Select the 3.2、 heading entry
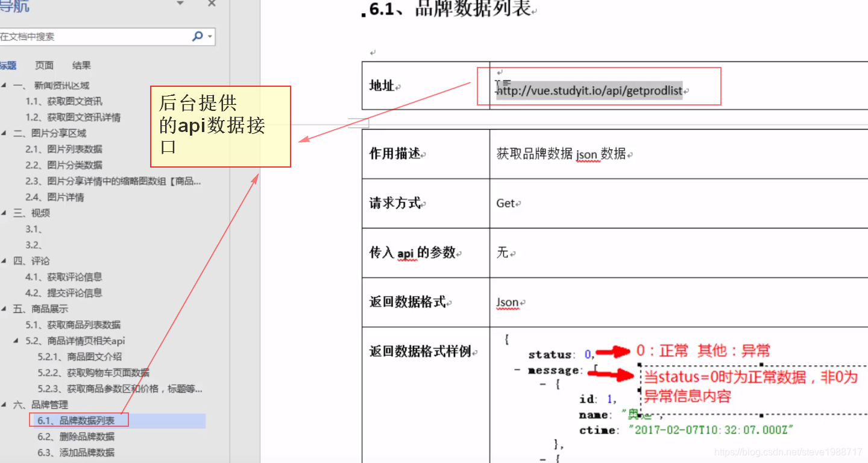Viewport: 868px width, 463px height. click(34, 245)
